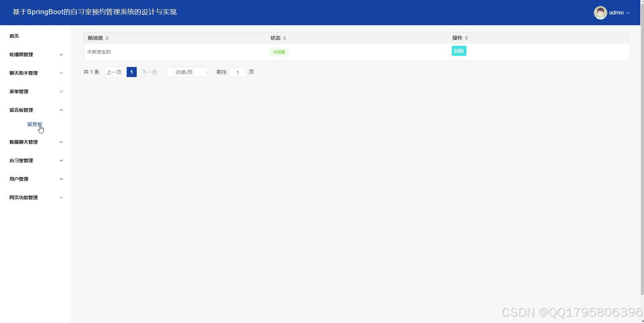Expand the 网页功能管理 menu
The width and height of the screenshot is (644, 323).
[x=35, y=197]
